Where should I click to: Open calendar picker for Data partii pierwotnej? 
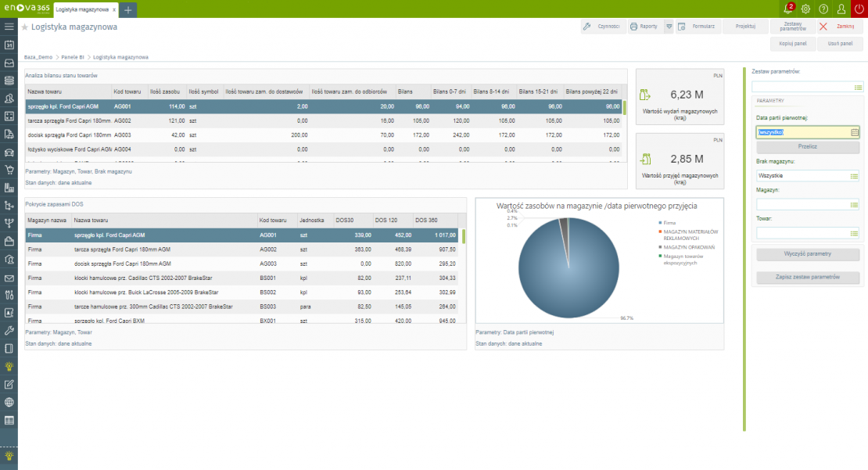click(x=855, y=132)
